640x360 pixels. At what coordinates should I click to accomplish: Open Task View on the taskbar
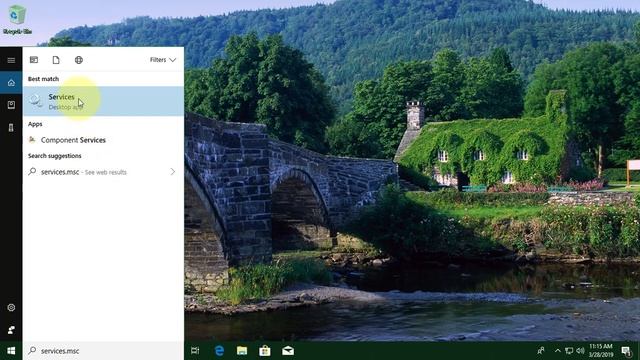(x=195, y=351)
